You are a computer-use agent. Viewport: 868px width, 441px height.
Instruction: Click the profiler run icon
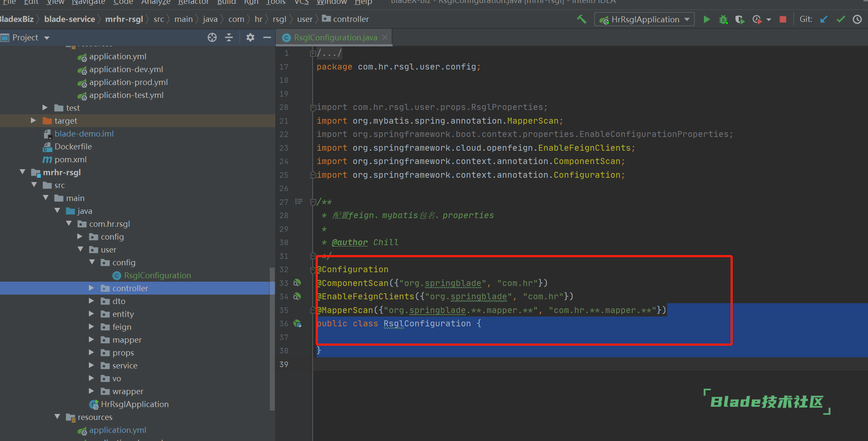(x=757, y=19)
